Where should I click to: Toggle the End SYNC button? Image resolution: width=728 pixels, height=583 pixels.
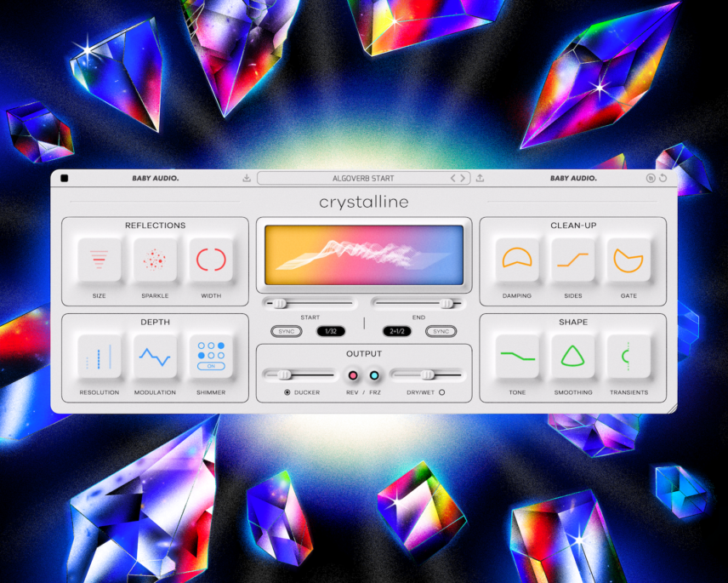pyautogui.click(x=441, y=331)
